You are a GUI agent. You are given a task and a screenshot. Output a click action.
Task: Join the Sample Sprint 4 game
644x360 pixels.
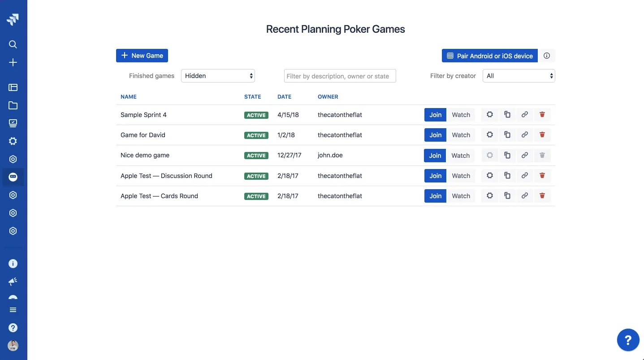435,114
